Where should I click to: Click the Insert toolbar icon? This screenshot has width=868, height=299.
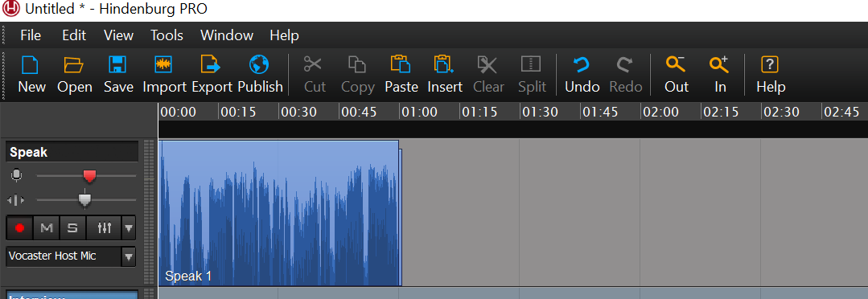point(445,65)
